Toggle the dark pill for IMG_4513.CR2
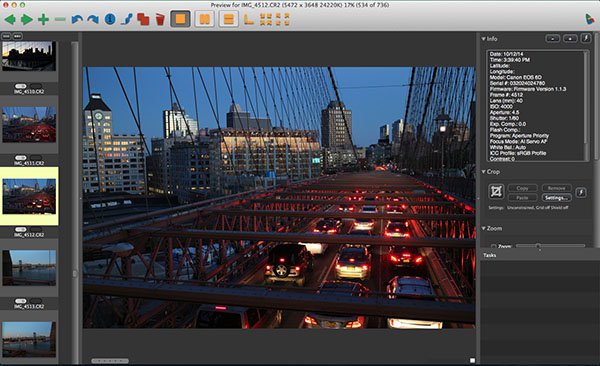 point(36,301)
